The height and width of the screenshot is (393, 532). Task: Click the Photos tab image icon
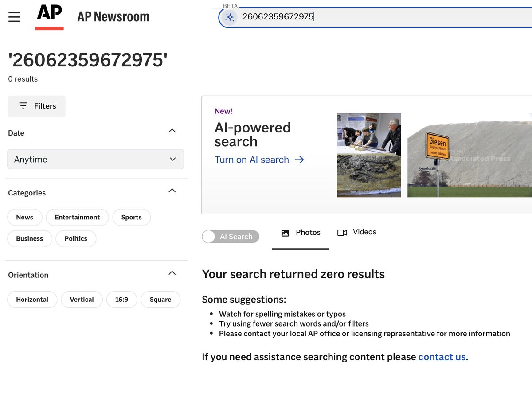[x=285, y=233]
